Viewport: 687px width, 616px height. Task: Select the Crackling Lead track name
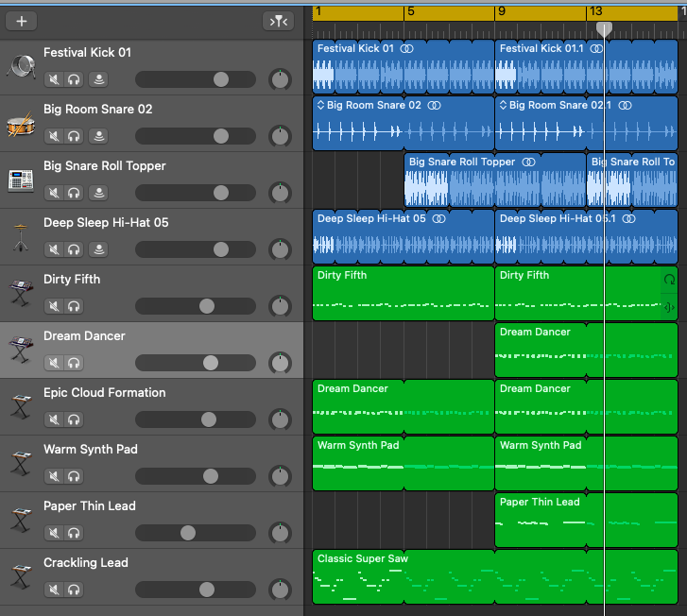[x=85, y=562]
